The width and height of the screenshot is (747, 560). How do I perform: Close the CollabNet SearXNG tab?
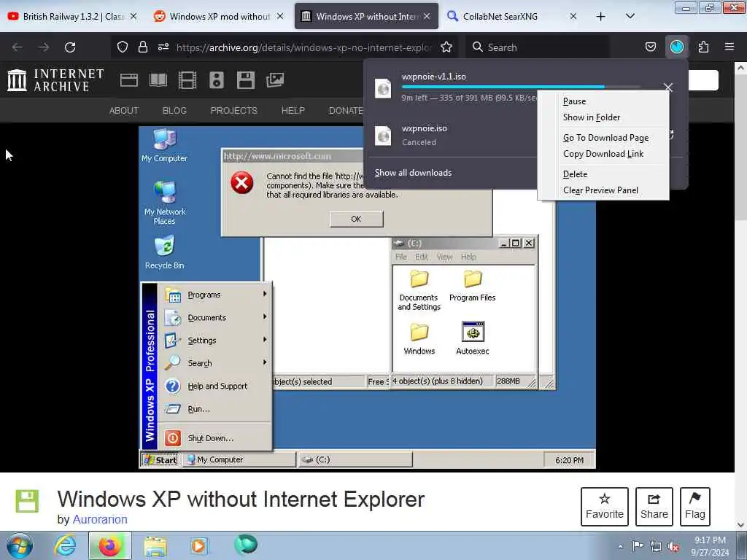tap(573, 16)
